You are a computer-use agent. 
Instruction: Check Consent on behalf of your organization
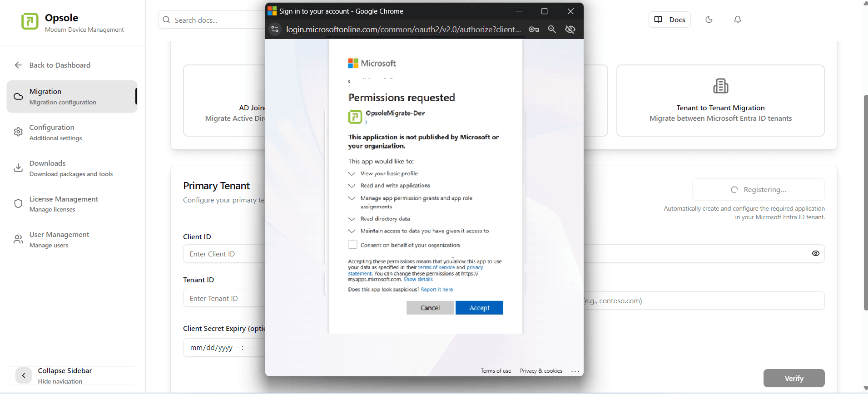pos(352,245)
